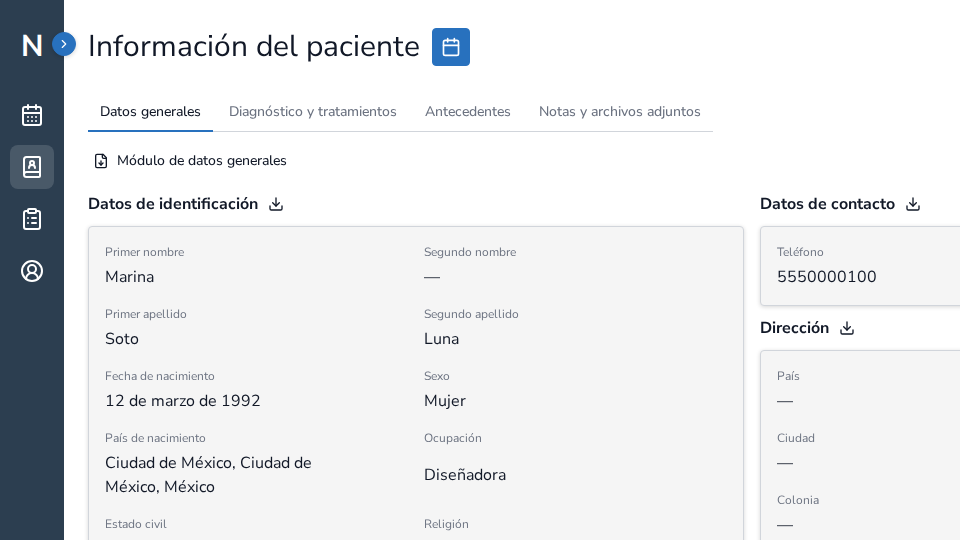Click the País label in Dirección
The height and width of the screenshot is (540, 960).
(x=788, y=376)
